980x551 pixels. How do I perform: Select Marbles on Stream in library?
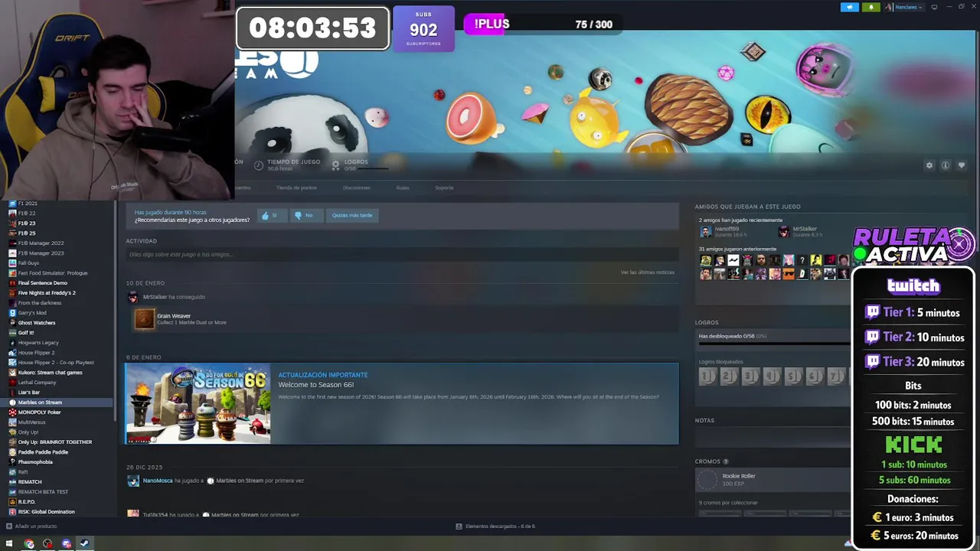(40, 403)
